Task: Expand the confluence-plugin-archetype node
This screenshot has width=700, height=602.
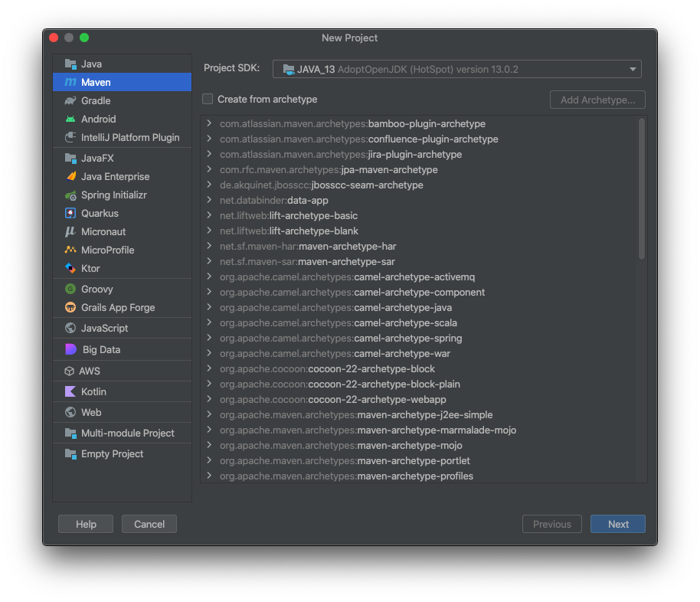Action: point(209,139)
